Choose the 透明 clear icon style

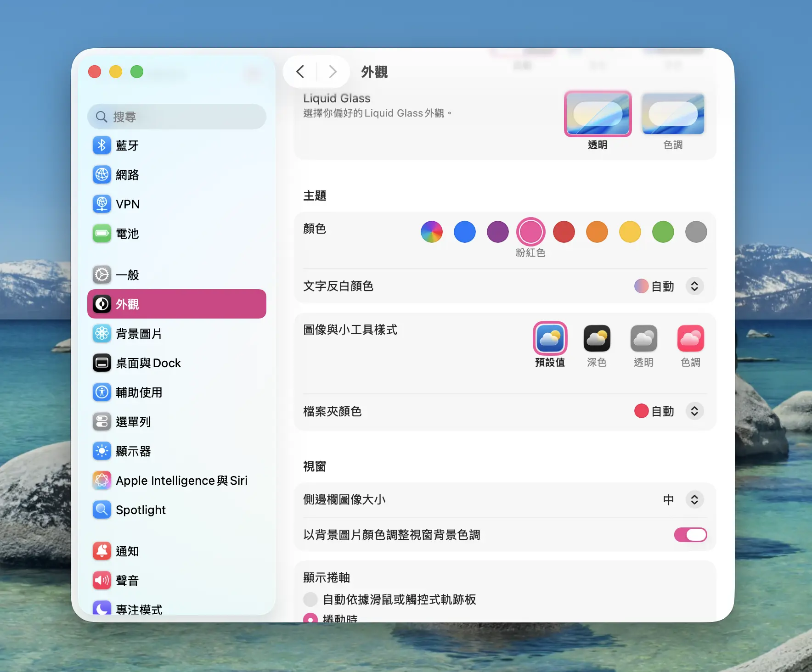point(644,339)
